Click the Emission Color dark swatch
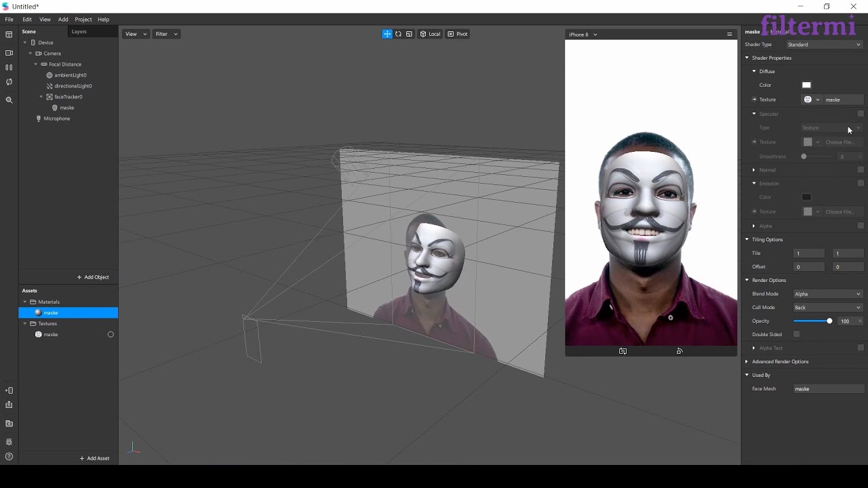 (806, 197)
